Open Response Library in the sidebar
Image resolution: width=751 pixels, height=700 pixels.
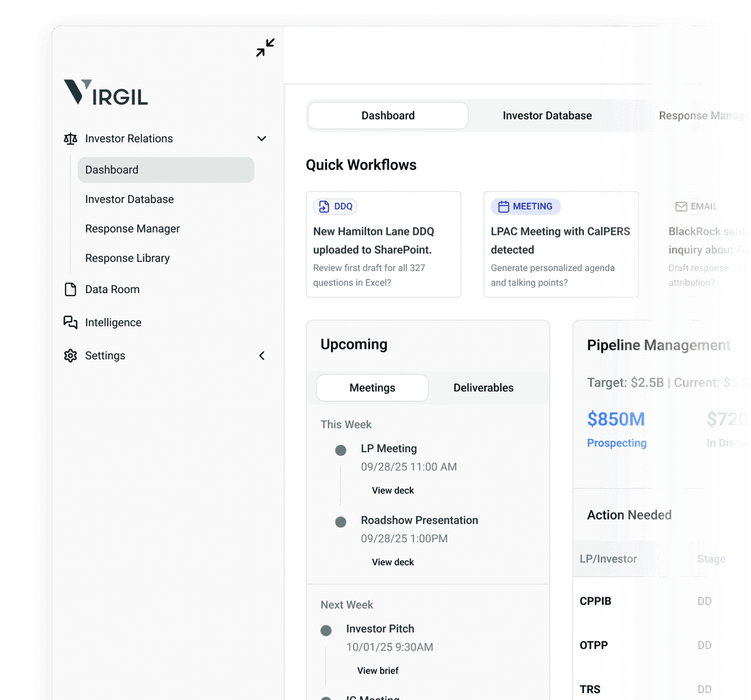(128, 258)
